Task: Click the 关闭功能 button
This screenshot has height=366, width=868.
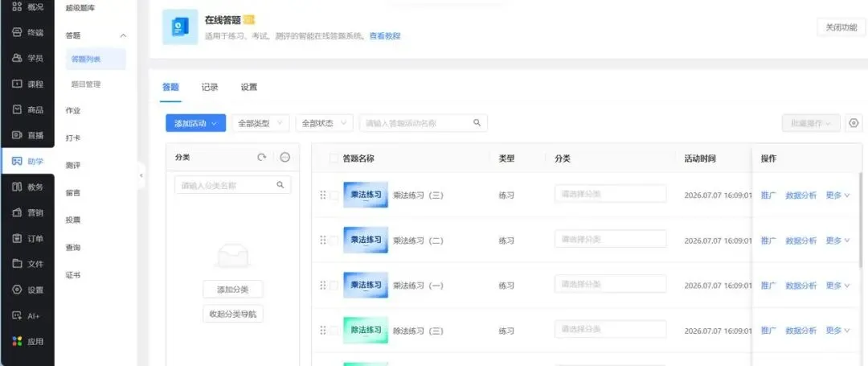Action: pos(841,27)
